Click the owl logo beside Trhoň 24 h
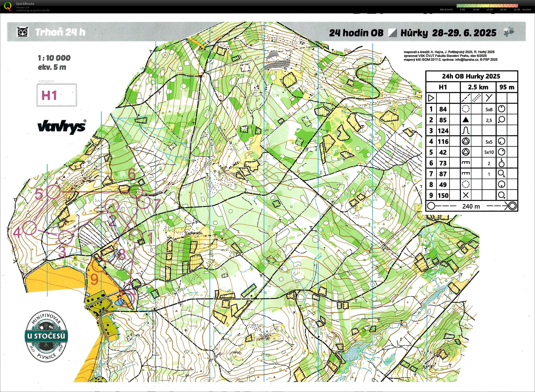Image resolution: width=535 pixels, height=392 pixels. [x=23, y=32]
